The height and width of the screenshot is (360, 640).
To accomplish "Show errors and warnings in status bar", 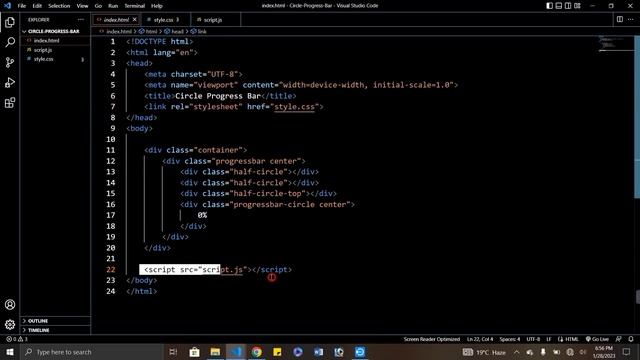I will [x=17, y=339].
